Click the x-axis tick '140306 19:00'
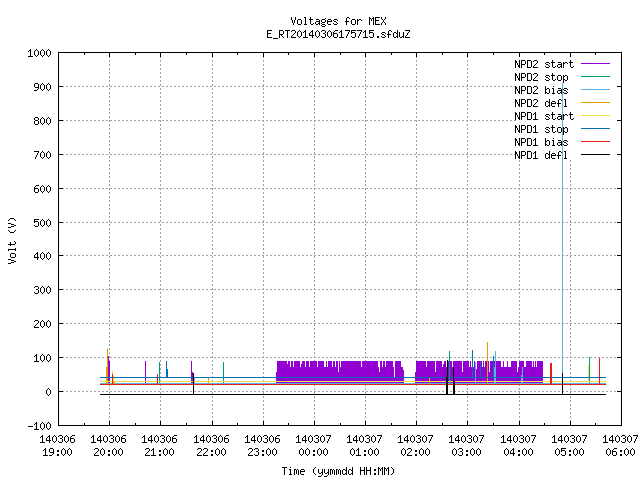640x480 pixels. coord(57,446)
